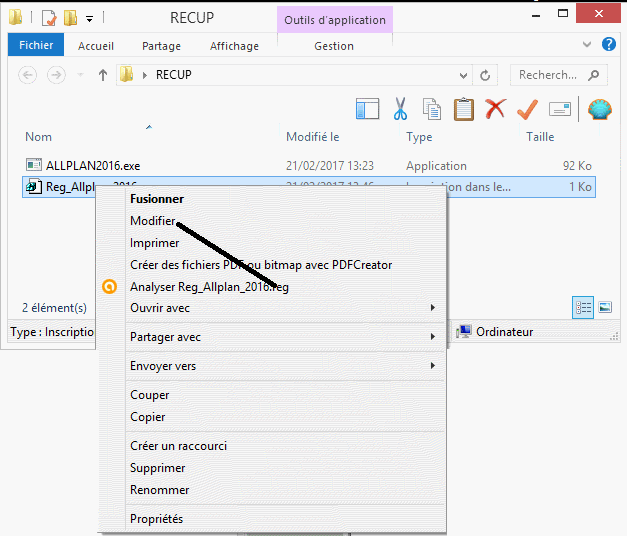Expand the 'Ouvrir avec' submenu
The width and height of the screenshot is (627, 536).
[x=433, y=308]
